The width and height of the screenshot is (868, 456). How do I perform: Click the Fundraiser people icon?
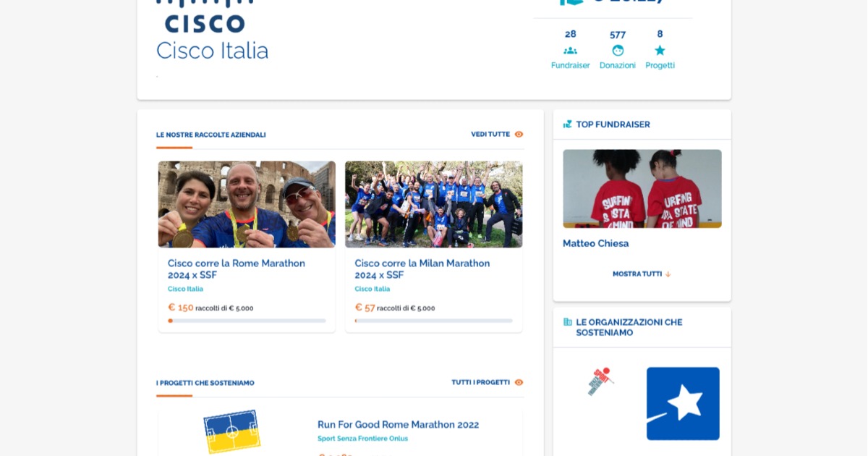pos(570,51)
